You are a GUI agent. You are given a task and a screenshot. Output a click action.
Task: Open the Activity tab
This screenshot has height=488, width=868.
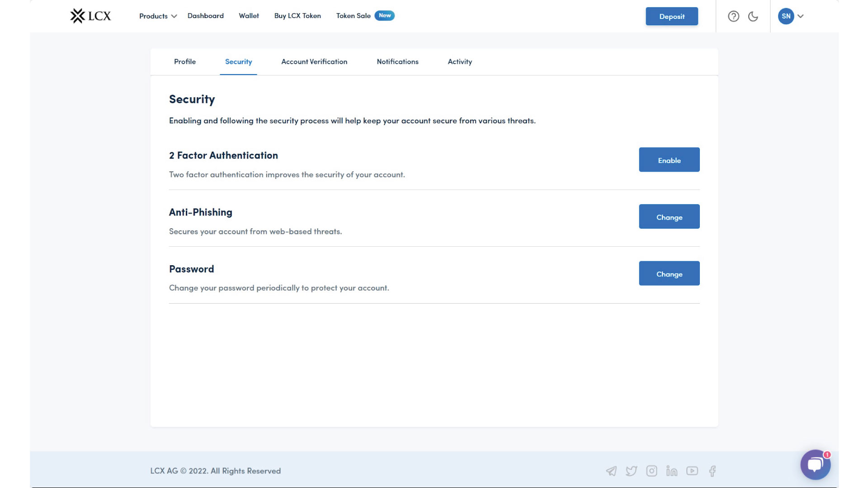click(x=460, y=61)
